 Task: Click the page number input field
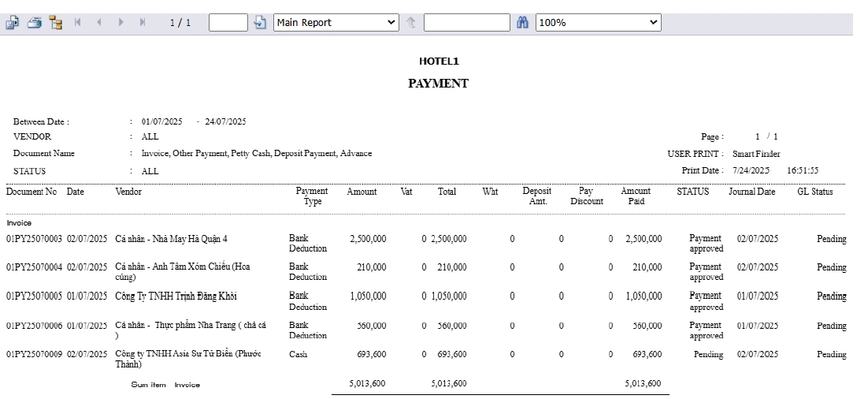(x=228, y=23)
